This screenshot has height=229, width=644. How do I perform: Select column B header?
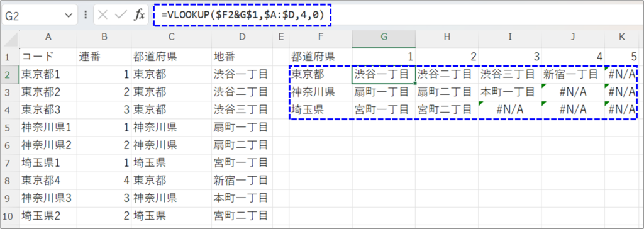coord(104,37)
